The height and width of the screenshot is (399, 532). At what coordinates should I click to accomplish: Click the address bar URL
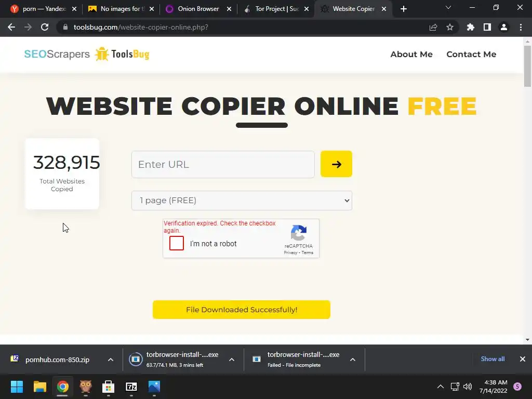point(141,27)
